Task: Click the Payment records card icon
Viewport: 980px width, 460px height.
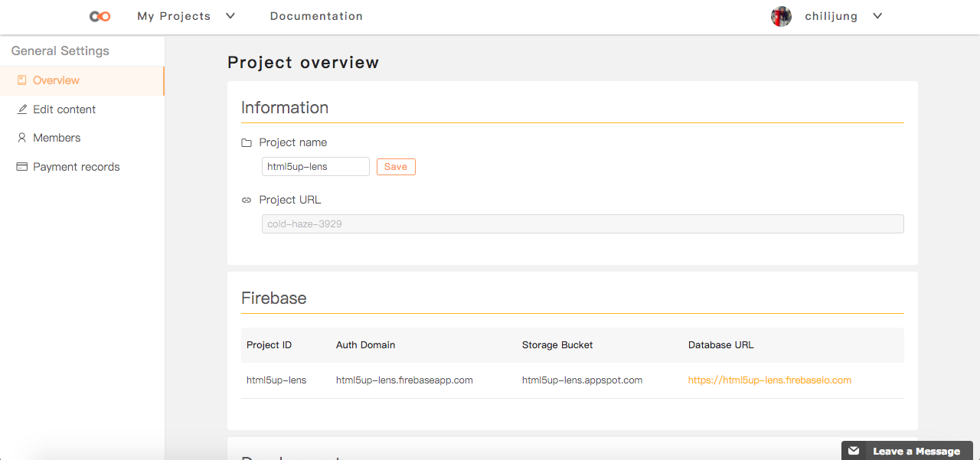Action: click(x=22, y=167)
